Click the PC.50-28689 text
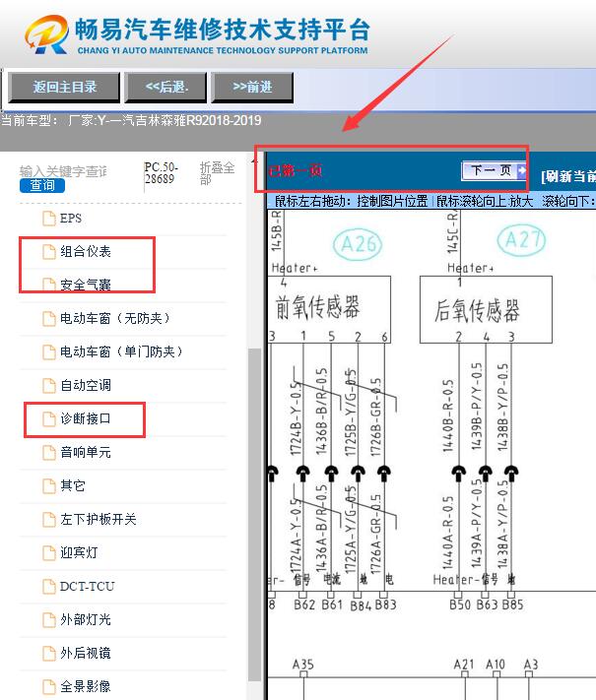Image resolution: width=596 pixels, height=700 pixels. (161, 173)
